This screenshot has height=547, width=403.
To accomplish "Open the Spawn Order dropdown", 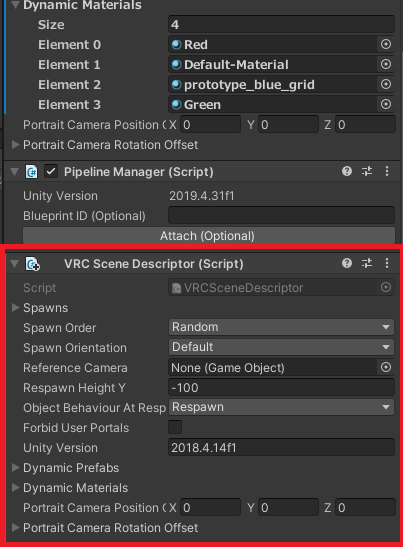I will point(281,327).
